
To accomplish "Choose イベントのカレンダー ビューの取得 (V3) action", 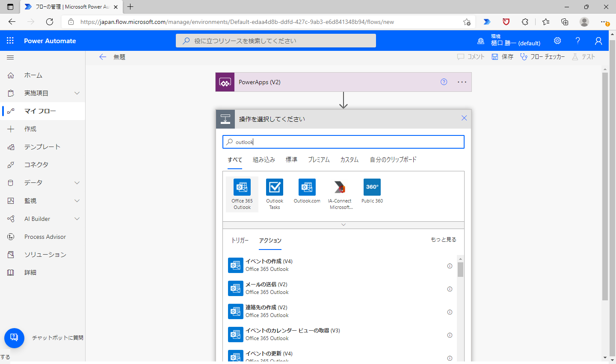I will pyautogui.click(x=340, y=335).
